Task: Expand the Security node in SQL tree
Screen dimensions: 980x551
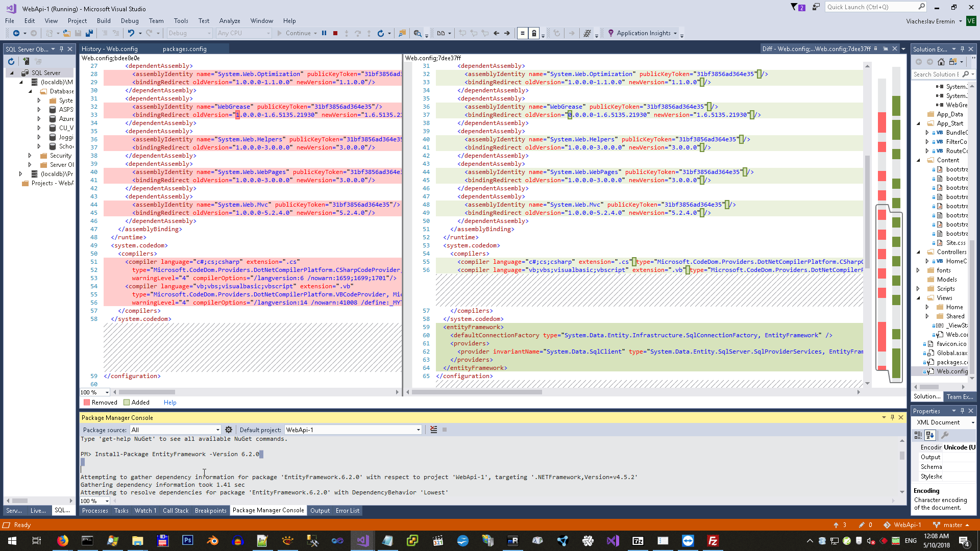Action: point(30,156)
